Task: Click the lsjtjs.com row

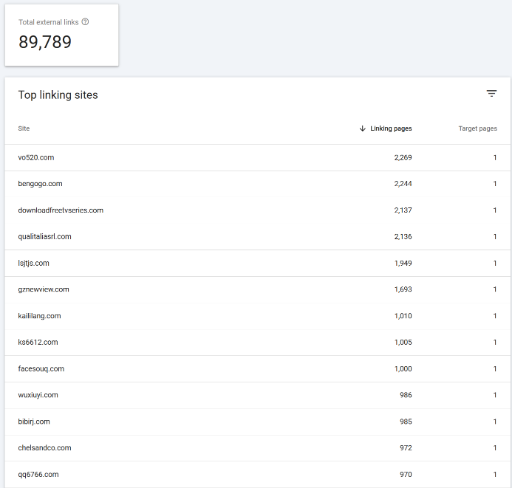Action: coord(257,263)
